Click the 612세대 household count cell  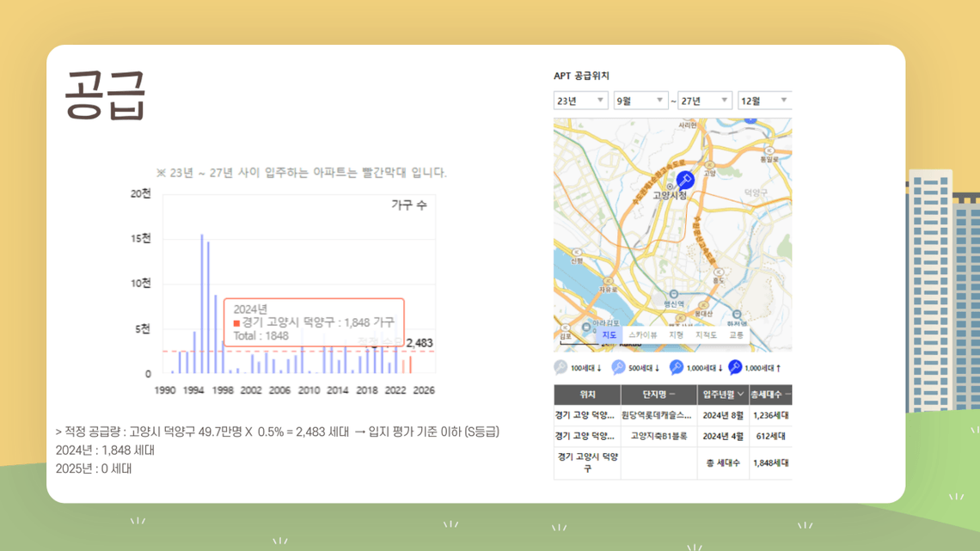click(x=770, y=436)
